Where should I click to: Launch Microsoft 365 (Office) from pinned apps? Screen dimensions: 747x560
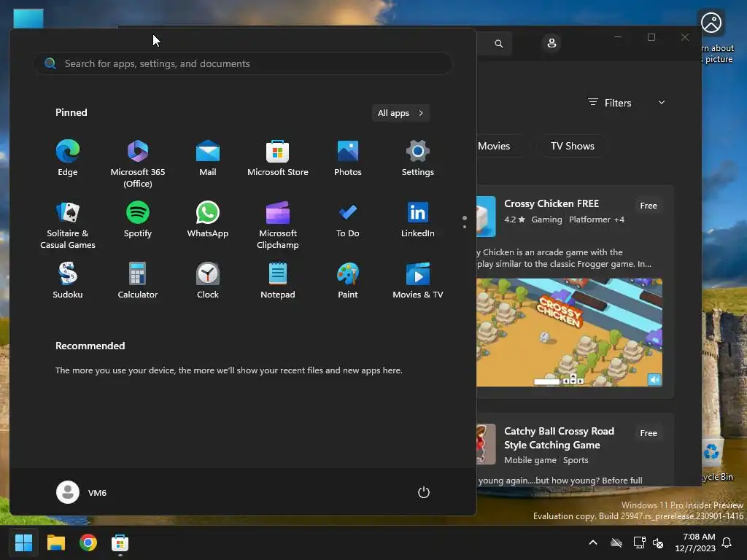coord(138,164)
